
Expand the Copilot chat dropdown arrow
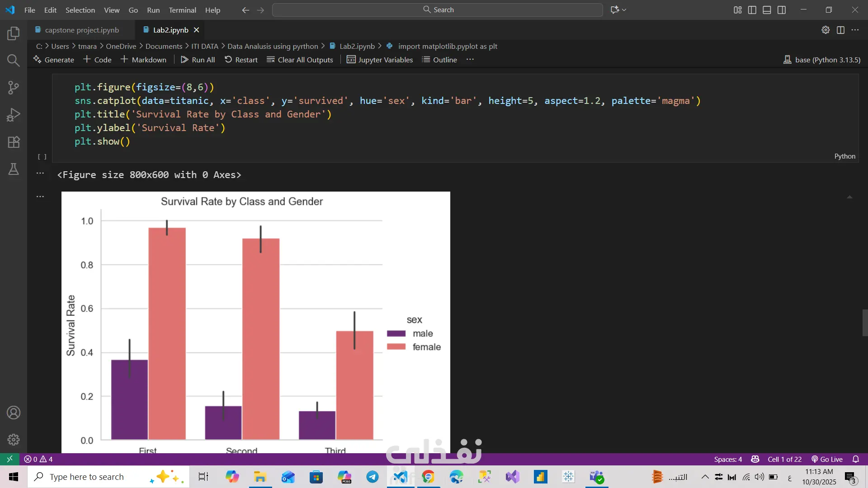(x=624, y=10)
